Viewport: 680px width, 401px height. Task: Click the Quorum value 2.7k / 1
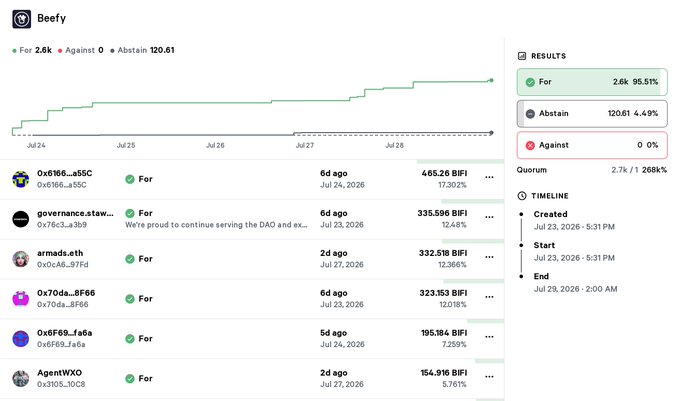click(625, 170)
